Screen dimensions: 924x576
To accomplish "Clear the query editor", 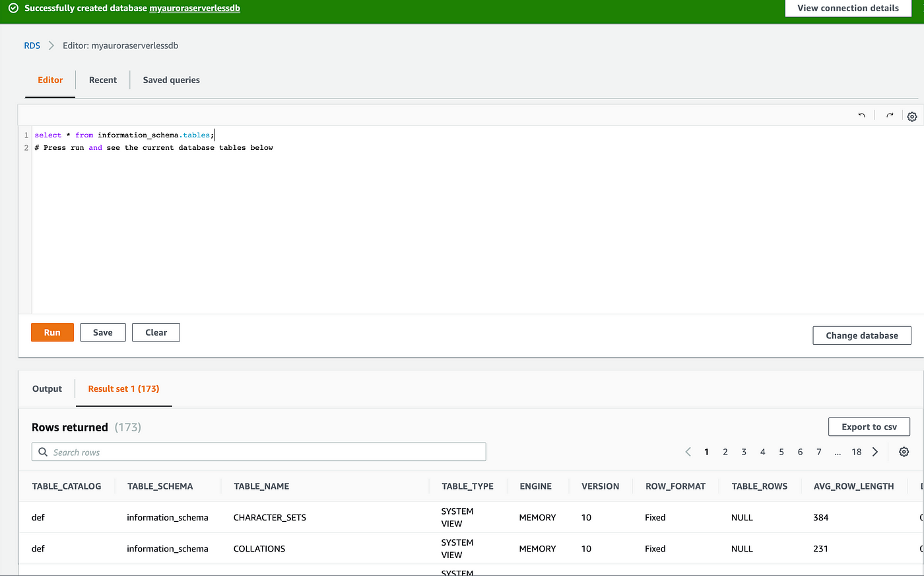I will pos(156,332).
